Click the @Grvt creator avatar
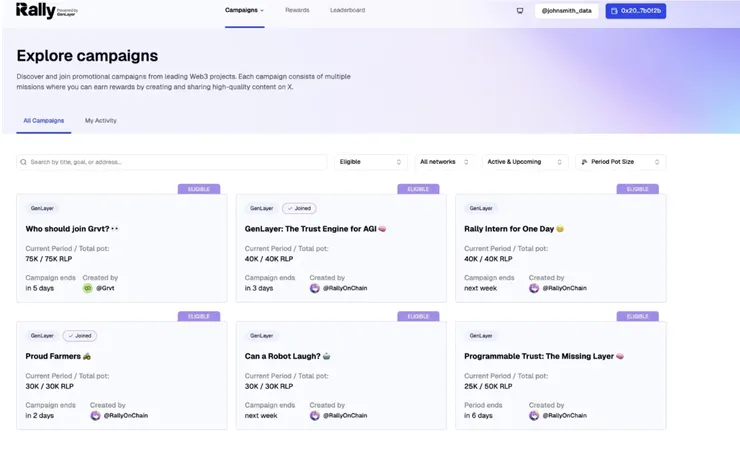The image size is (740, 450). click(x=88, y=288)
